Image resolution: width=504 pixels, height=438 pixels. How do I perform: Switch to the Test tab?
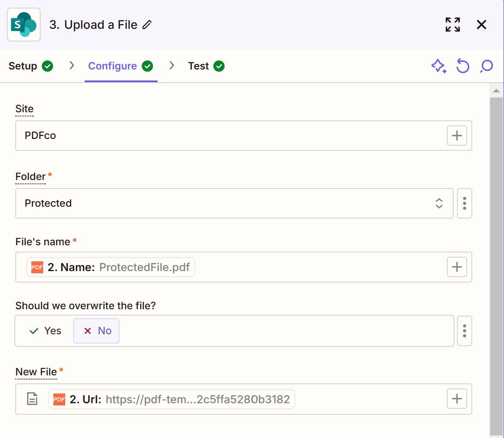[x=199, y=66]
